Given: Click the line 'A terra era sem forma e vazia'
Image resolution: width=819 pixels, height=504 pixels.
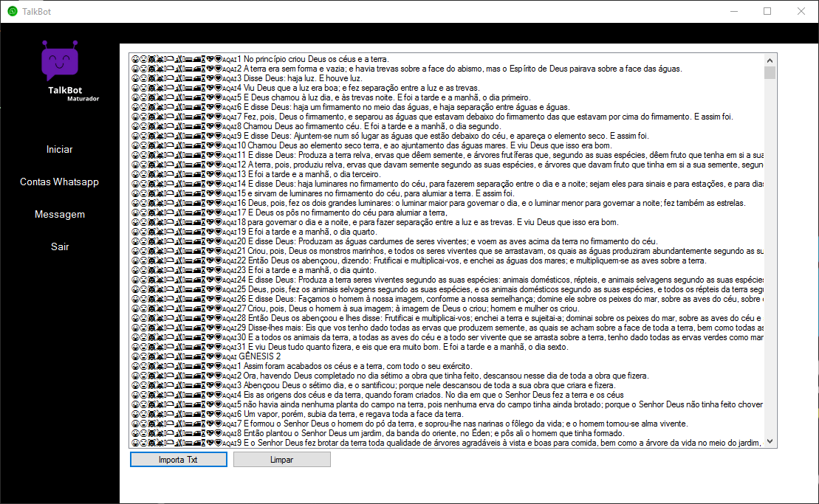Looking at the screenshot, I should (407, 69).
